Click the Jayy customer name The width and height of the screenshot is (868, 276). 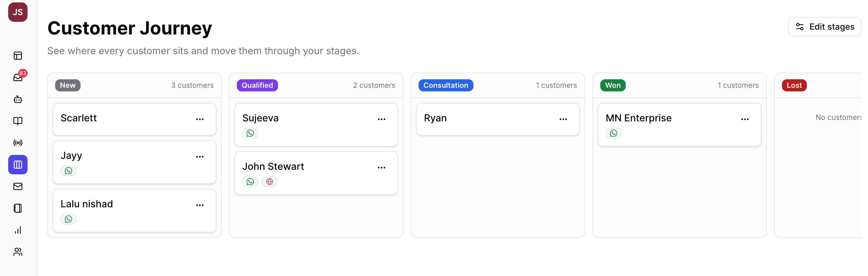click(x=71, y=156)
